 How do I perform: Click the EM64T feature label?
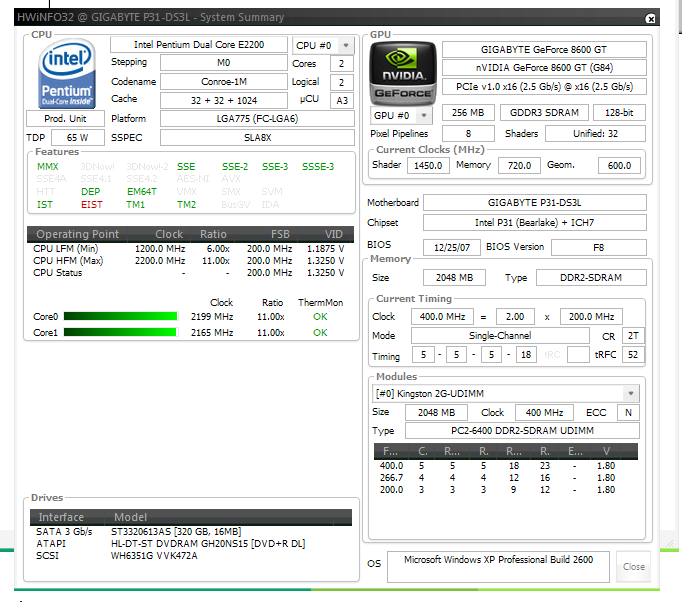coord(142,191)
